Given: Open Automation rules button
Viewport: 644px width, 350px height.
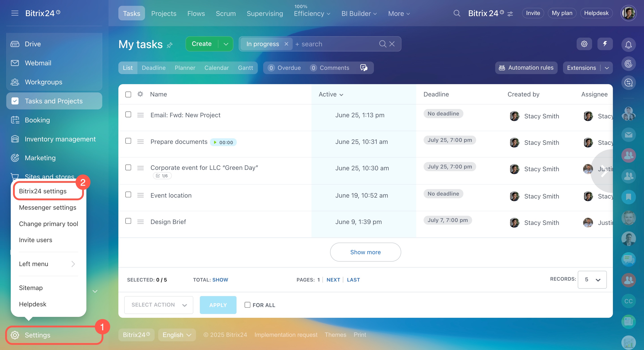Looking at the screenshot, I should (526, 68).
